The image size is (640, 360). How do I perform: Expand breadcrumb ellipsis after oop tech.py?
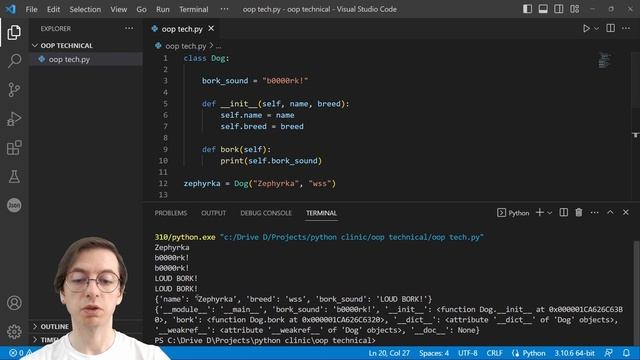click(219, 46)
